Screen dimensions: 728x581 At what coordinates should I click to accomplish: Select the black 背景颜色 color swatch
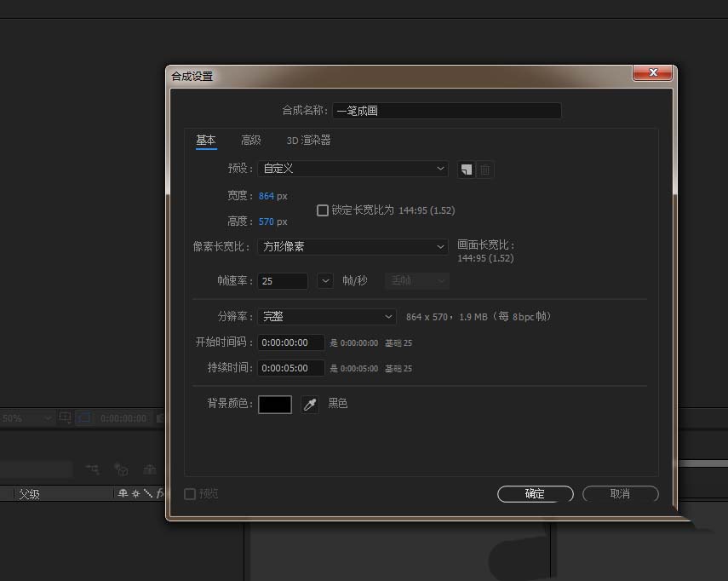[x=275, y=404]
